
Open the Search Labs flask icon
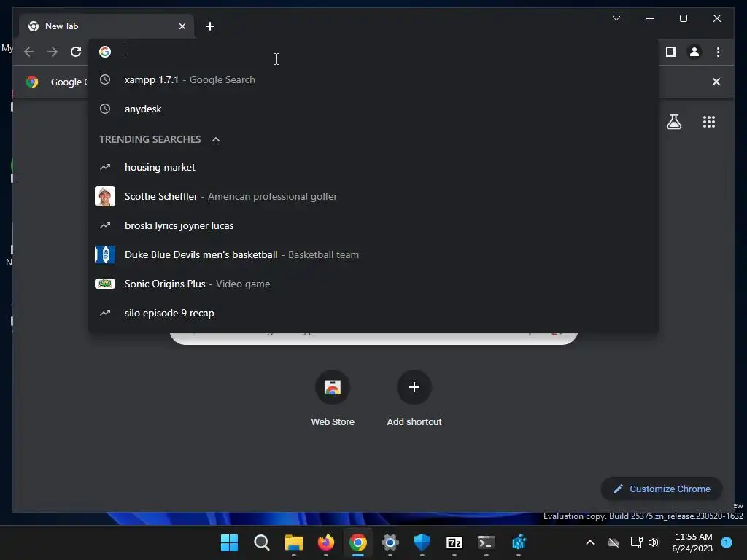[673, 122]
